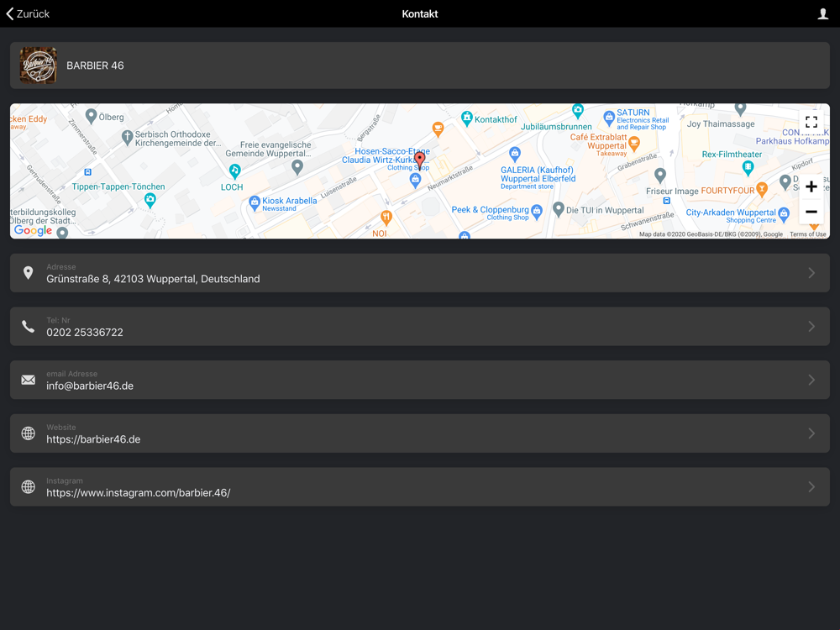Click the red location pin on map
Viewport: 840px width, 630px height.
pos(419,160)
